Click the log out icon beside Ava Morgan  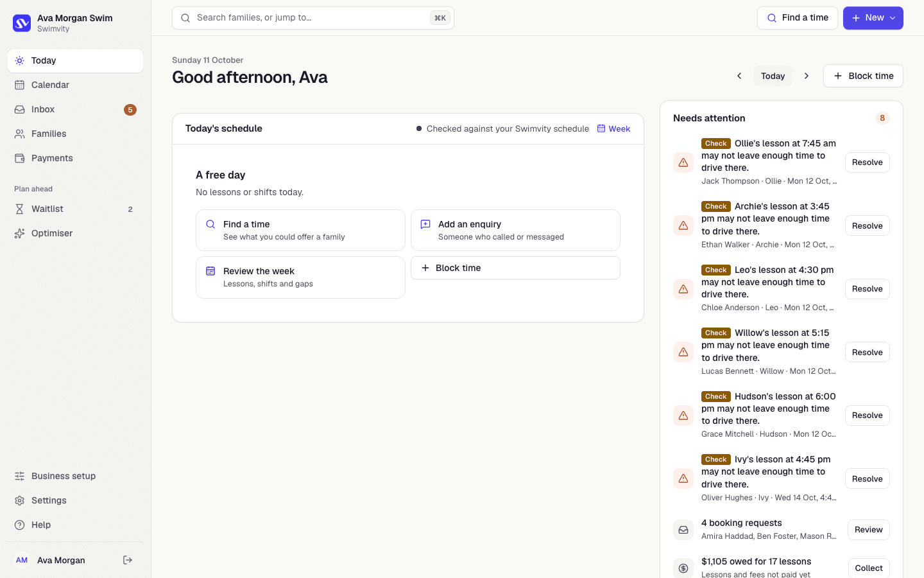coord(128,560)
